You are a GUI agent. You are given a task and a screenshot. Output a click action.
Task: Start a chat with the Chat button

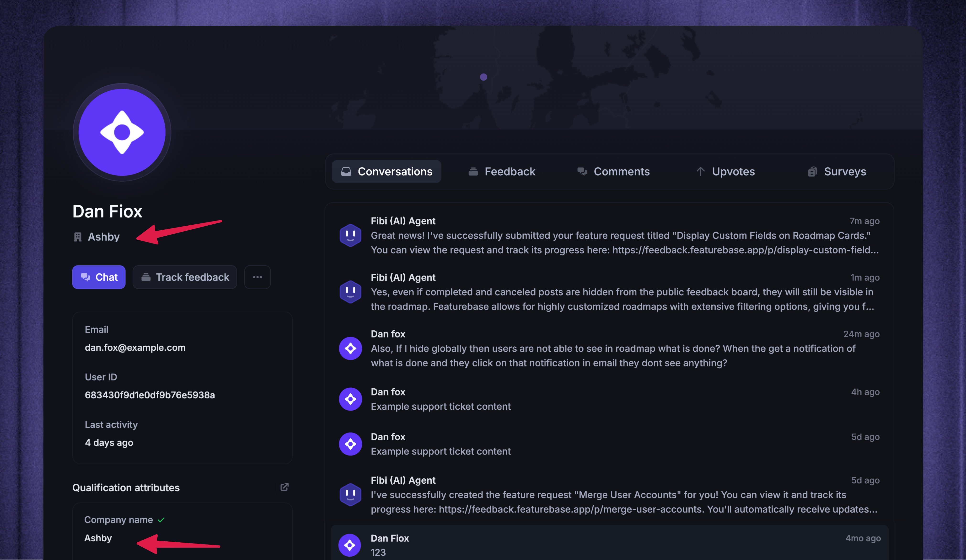(99, 277)
